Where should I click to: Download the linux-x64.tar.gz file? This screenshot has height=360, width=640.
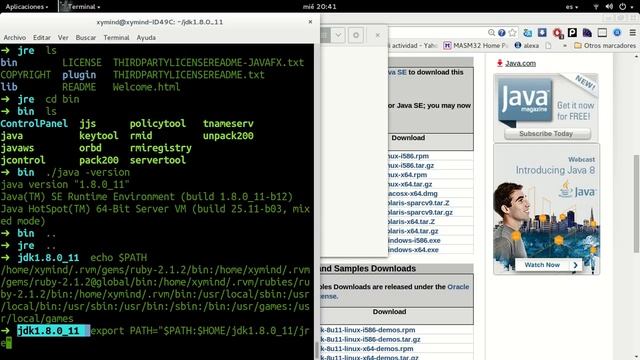point(410,184)
